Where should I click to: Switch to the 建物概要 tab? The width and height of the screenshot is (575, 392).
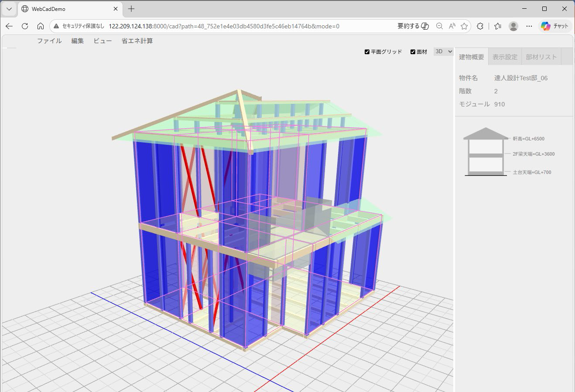point(472,57)
